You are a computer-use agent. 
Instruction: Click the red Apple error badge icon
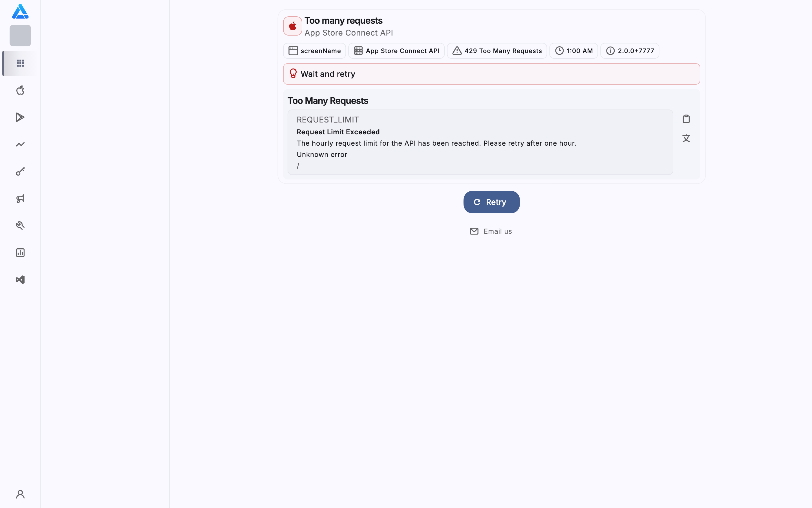pos(293,26)
